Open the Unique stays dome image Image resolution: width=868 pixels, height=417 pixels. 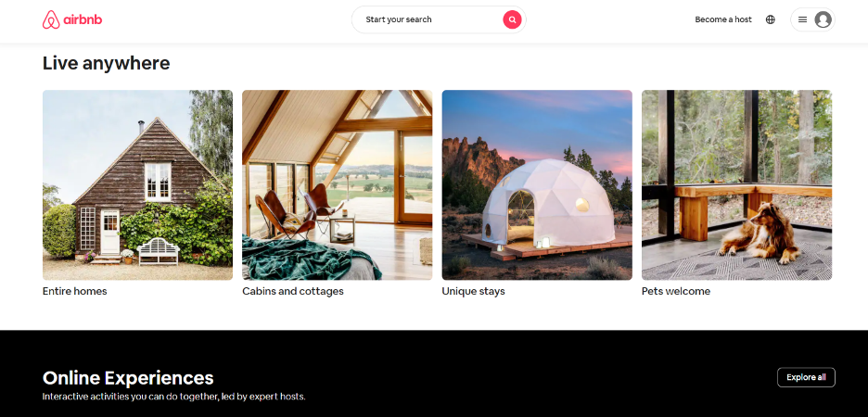[x=537, y=184]
